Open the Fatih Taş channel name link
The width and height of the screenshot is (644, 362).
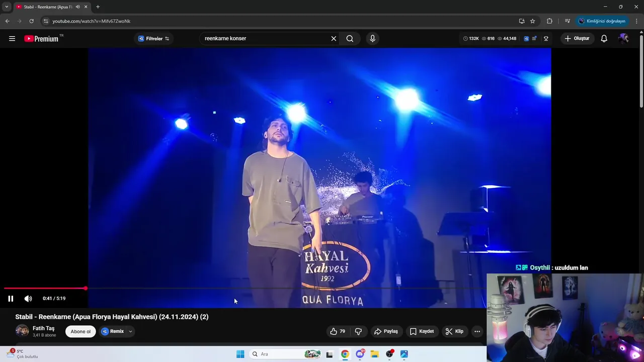(x=43, y=328)
